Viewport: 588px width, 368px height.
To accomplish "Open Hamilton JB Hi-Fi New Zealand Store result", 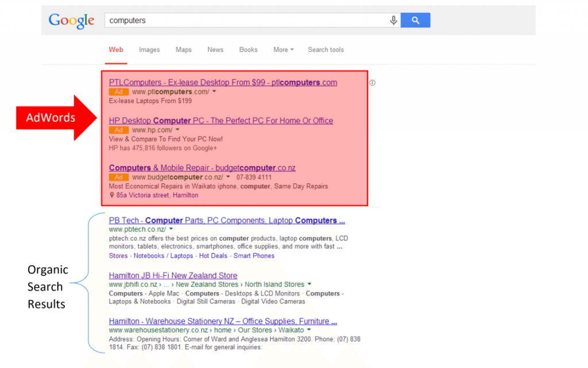I will click(x=173, y=275).
